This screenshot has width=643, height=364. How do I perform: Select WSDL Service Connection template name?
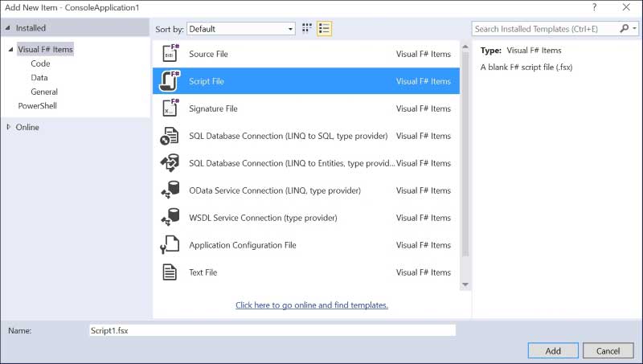[263, 218]
